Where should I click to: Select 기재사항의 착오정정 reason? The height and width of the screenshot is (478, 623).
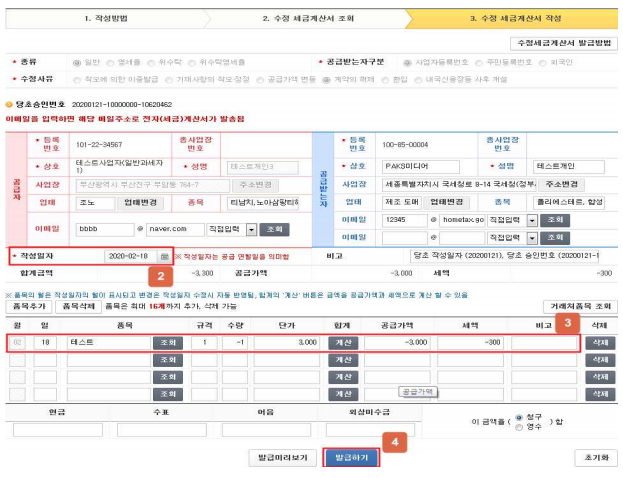(169, 80)
